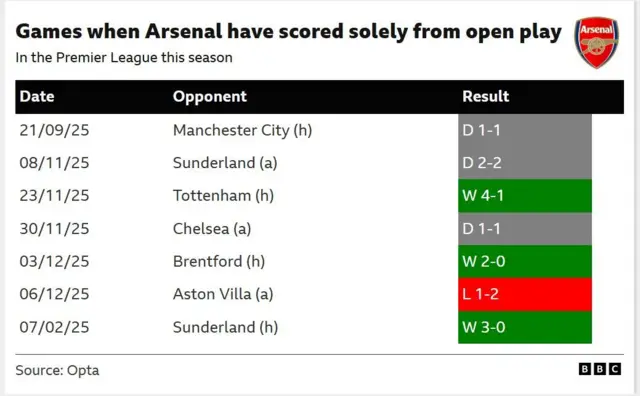Click the Sunderland (a) opponent cell
This screenshot has width=640, height=396.
click(x=225, y=163)
